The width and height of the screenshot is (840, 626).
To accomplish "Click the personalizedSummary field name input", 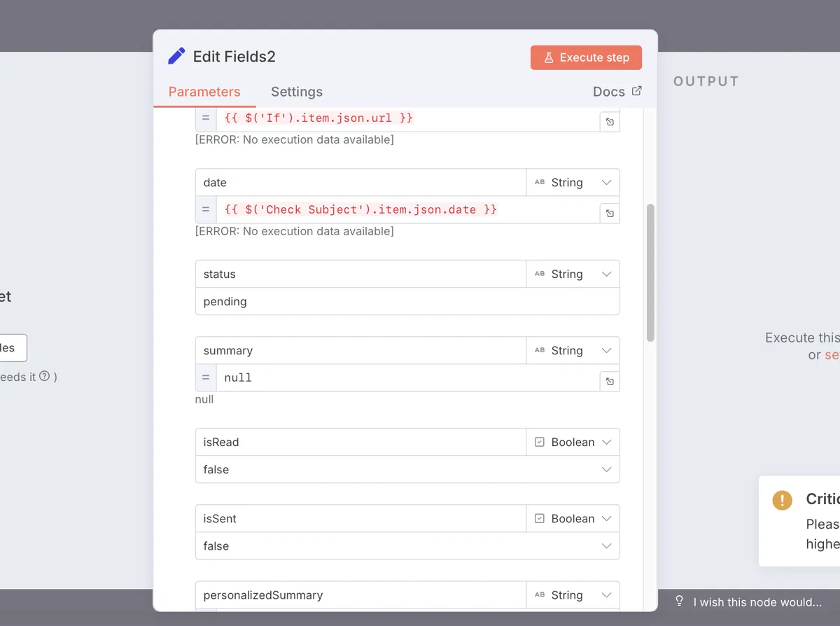I will point(360,595).
